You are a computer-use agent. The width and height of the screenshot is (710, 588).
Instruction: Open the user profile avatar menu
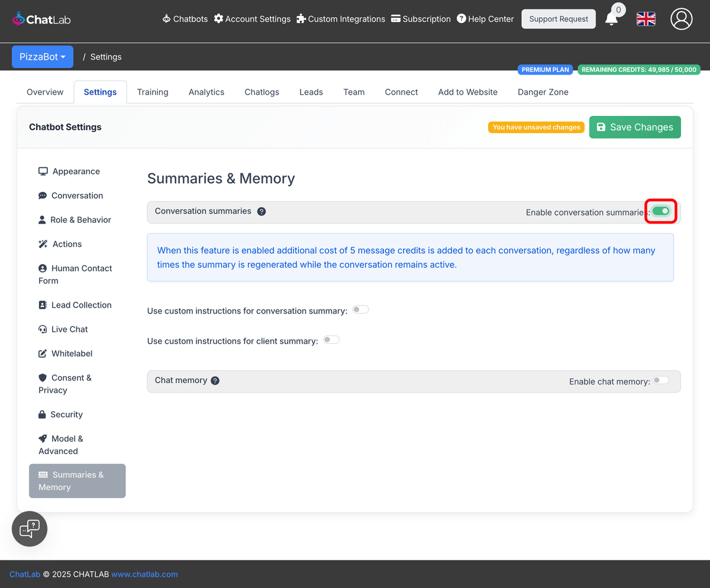pyautogui.click(x=681, y=19)
